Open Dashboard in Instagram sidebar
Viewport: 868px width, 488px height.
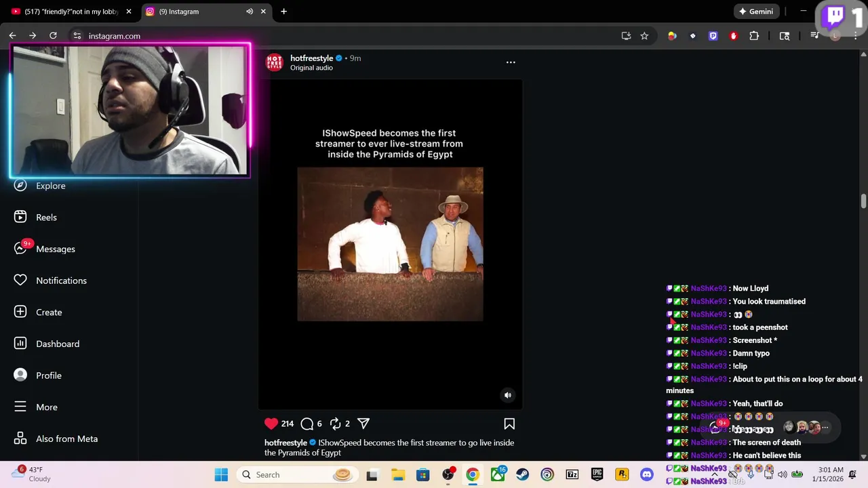click(47, 344)
